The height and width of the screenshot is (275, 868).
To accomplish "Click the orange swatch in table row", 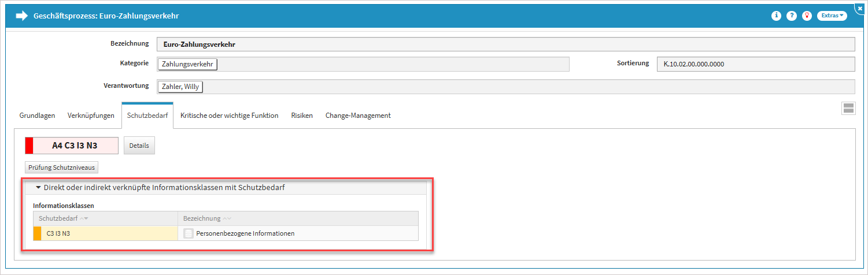I will [37, 233].
